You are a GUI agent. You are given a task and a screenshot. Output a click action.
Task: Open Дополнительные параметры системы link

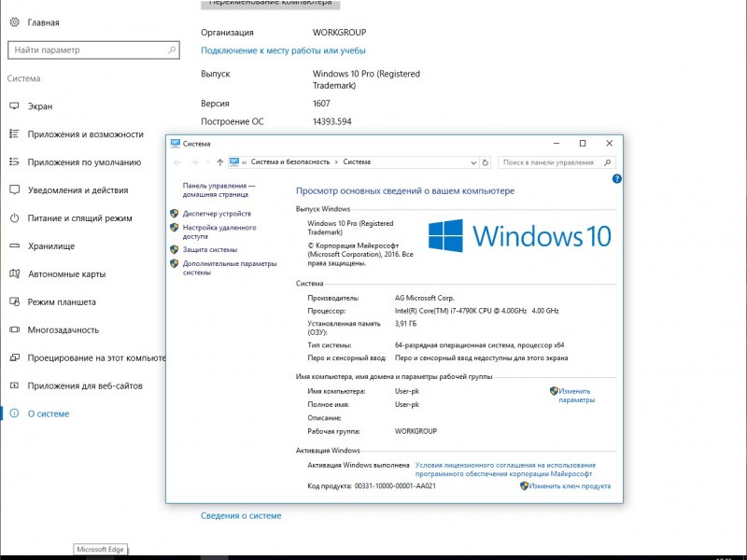pyautogui.click(x=230, y=268)
